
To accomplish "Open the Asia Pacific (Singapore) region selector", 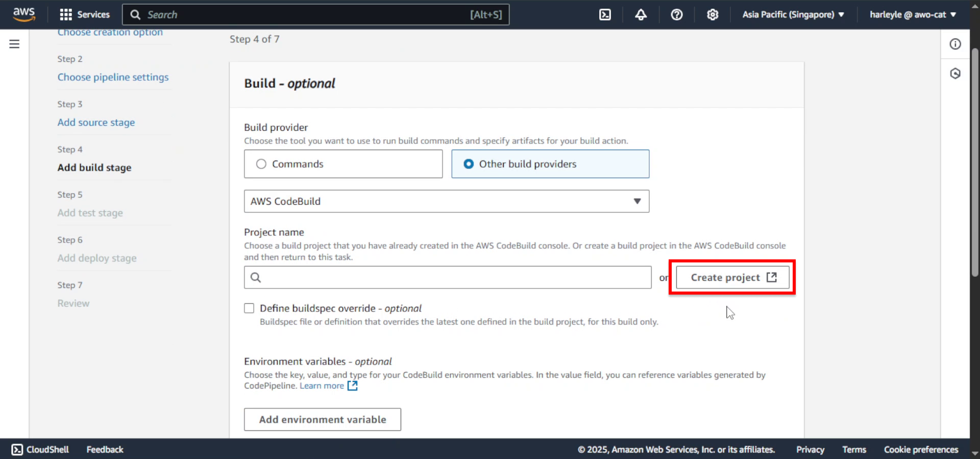I will 793,14.
